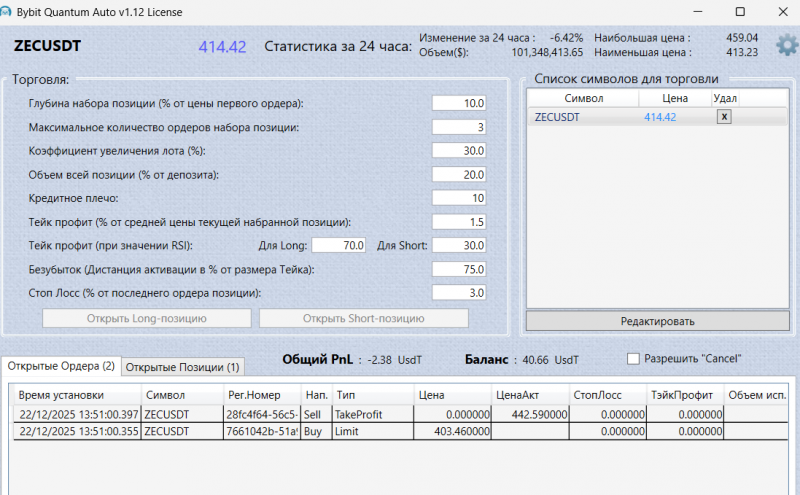
Task: Focus the RSI Для Short value field
Action: tap(459, 246)
